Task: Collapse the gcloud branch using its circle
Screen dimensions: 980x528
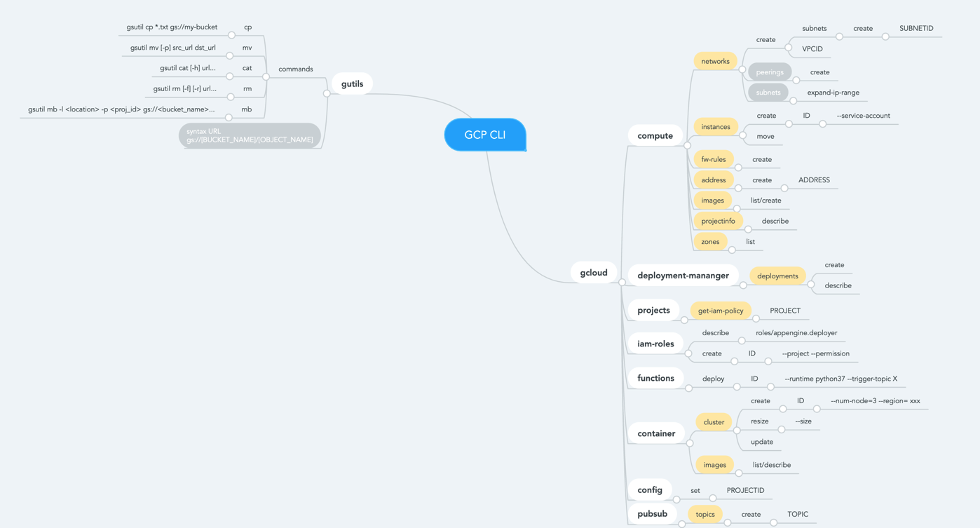Action: pyautogui.click(x=622, y=282)
